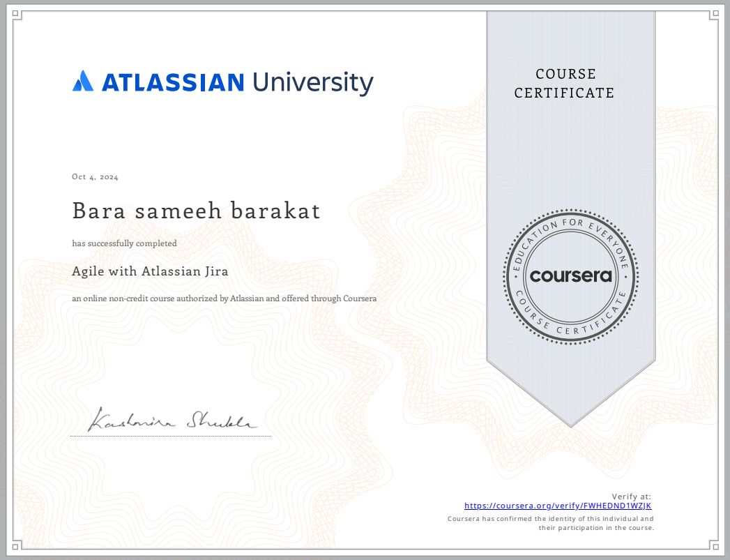Image resolution: width=730 pixels, height=560 pixels.
Task: Click the blue Atlassian triangle logo icon
Action: [82, 82]
